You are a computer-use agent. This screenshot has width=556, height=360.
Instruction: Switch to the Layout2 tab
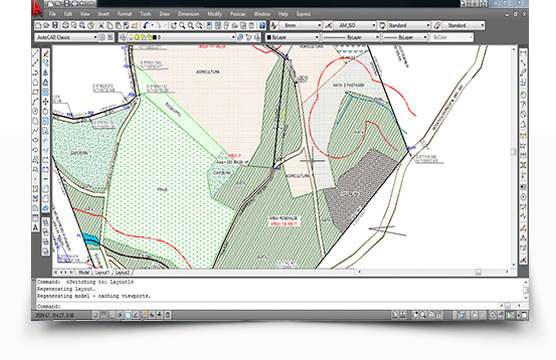pos(123,272)
